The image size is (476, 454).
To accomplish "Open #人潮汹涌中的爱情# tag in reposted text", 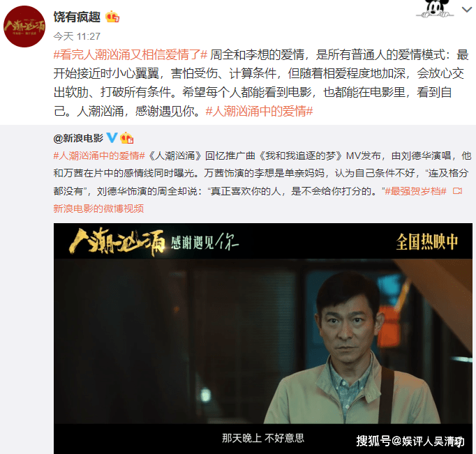I will point(99,156).
